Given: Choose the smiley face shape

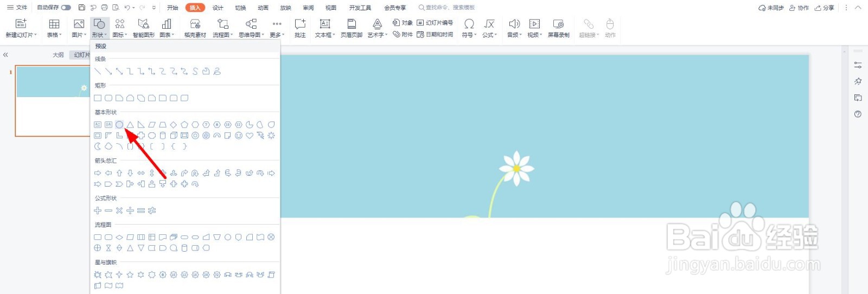Looking at the screenshot, I should (239, 136).
